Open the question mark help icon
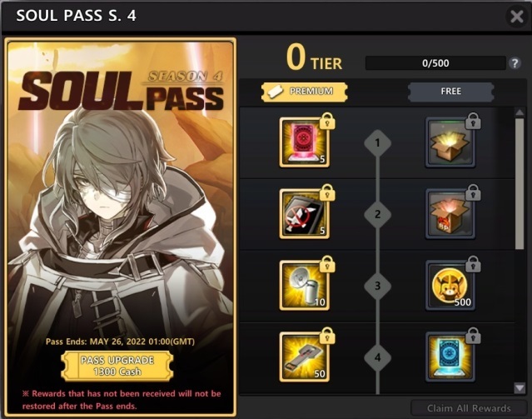Screen dimensions: 532x419 pyautogui.click(x=515, y=63)
